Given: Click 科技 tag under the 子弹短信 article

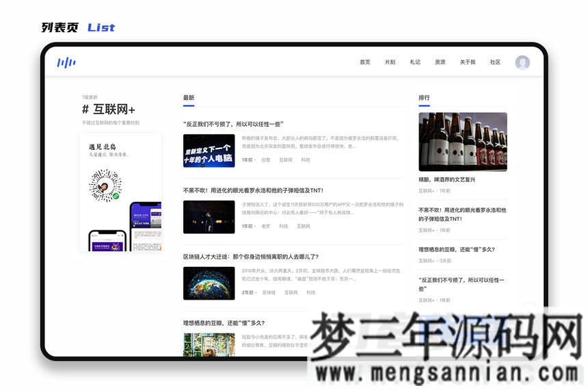Looking at the screenshot, I should click(x=284, y=226).
